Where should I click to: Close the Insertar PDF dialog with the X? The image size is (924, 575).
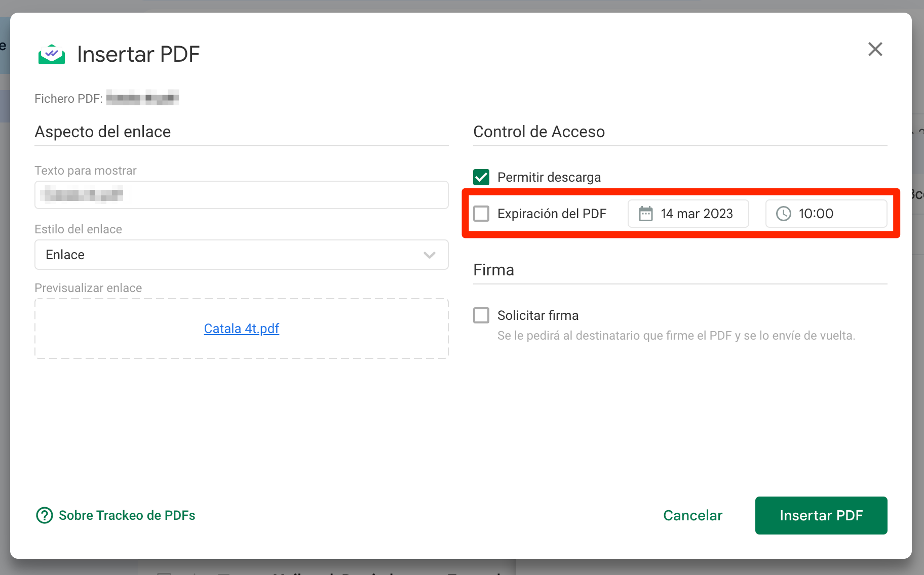pyautogui.click(x=875, y=49)
